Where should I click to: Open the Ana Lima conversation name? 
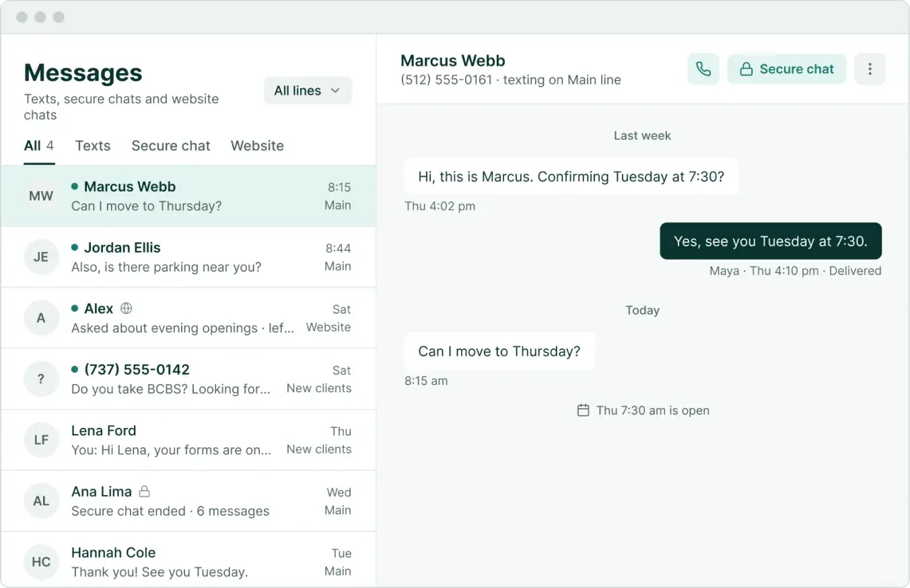tap(101, 492)
